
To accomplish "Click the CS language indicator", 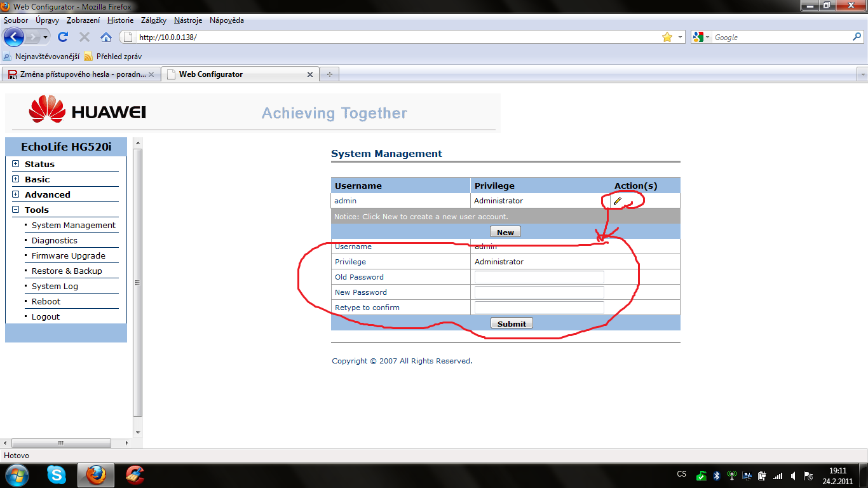I will (x=682, y=474).
